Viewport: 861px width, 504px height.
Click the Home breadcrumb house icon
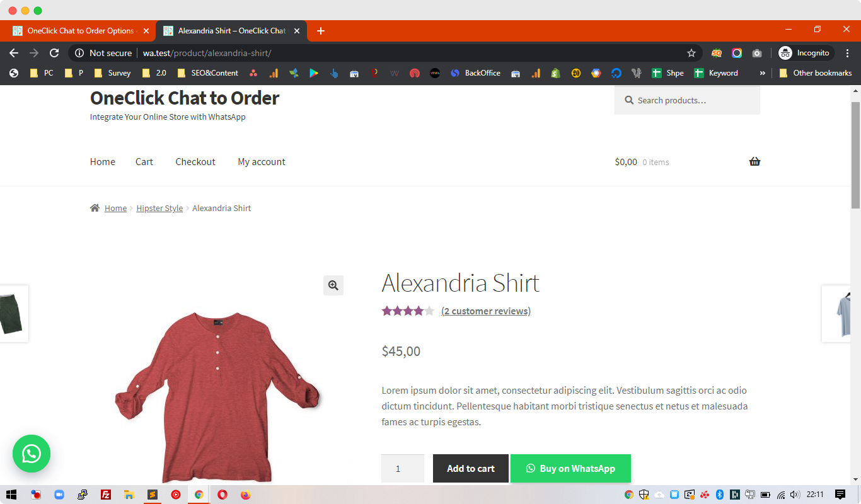coord(94,207)
